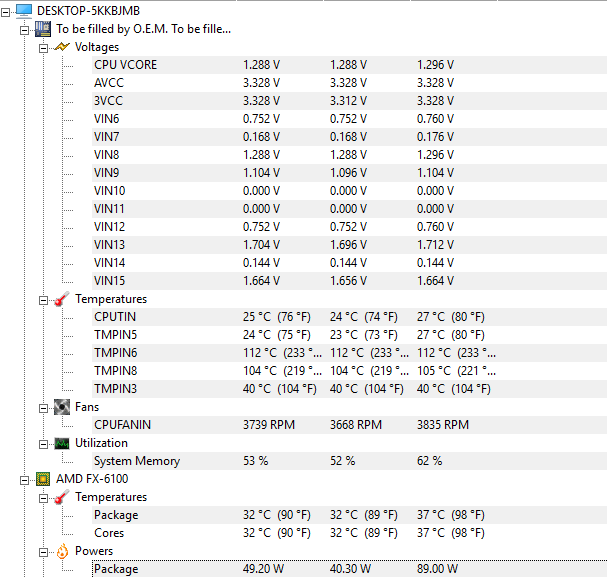The height and width of the screenshot is (577, 607).
Task: Select the AMD FX-6100 tree label
Action: coord(92,479)
